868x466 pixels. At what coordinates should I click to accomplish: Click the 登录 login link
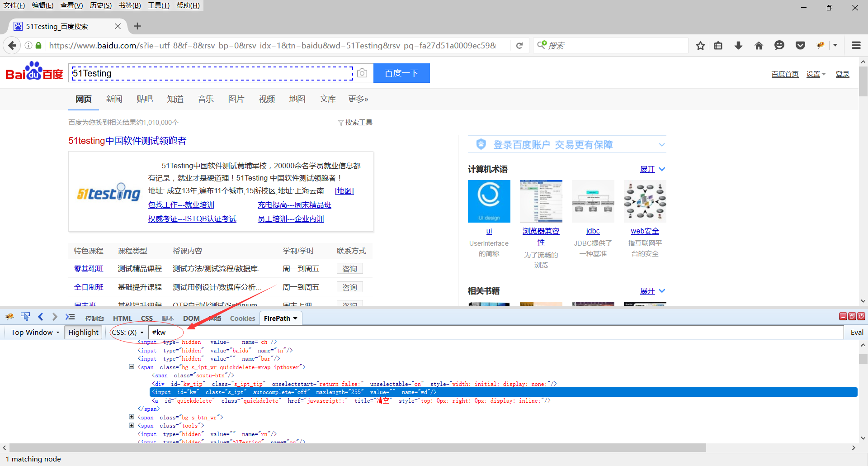842,74
